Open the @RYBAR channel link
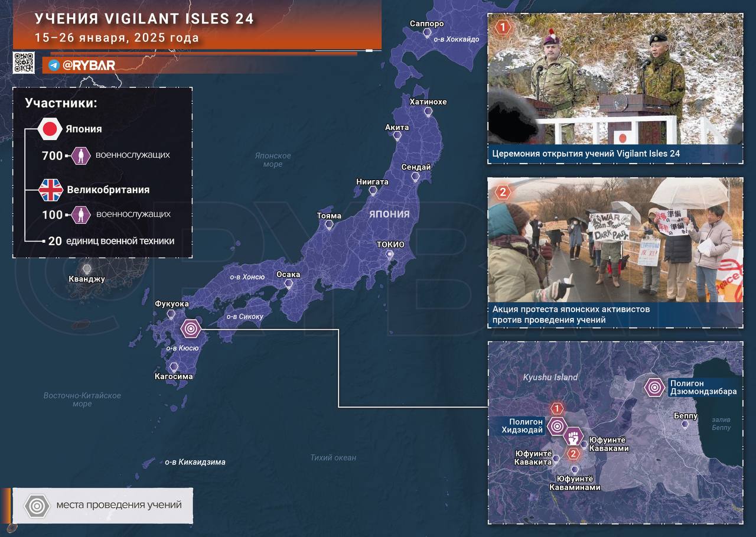 89,65
